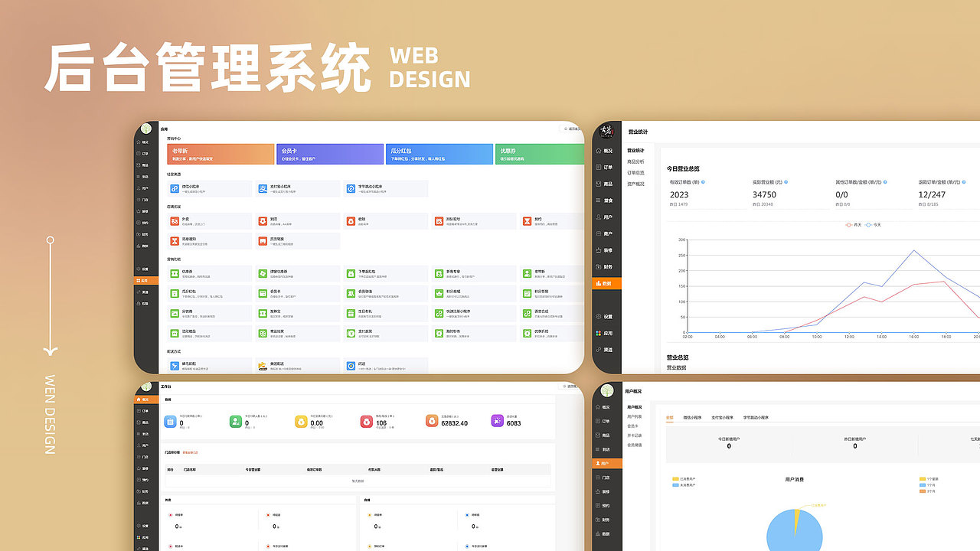Open 订单总览 submenu in statistics window
The image size is (980, 551).
point(636,173)
